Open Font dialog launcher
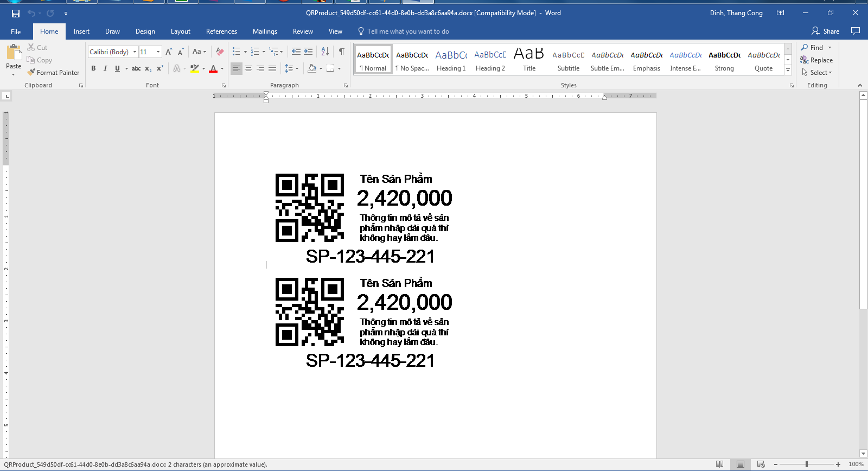868x471 pixels. 224,86
